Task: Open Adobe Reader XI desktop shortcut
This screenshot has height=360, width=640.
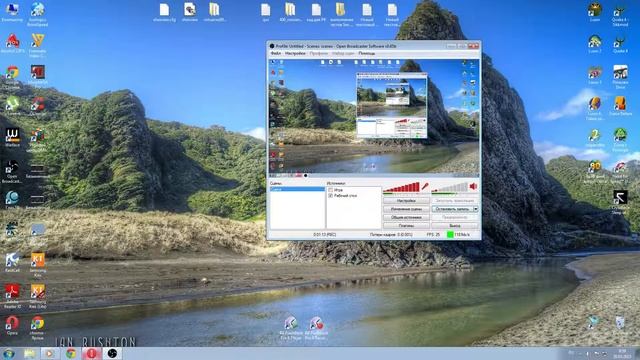Action: 12,296
